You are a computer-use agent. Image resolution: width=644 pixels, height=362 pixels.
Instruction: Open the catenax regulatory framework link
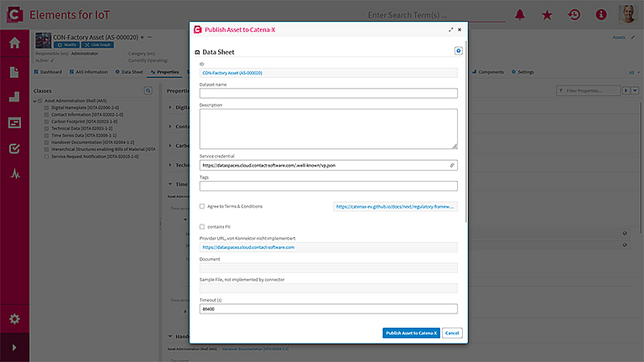click(395, 206)
